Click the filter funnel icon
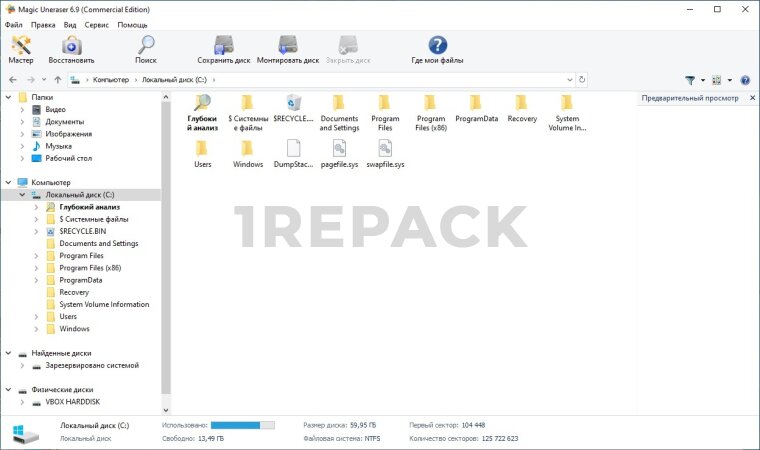The height and width of the screenshot is (450, 760). click(690, 80)
